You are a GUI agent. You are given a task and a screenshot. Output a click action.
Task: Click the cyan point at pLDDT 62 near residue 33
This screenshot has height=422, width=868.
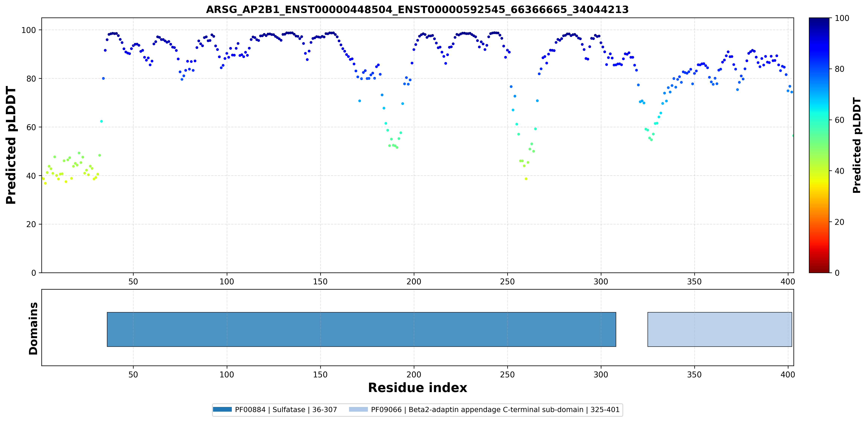(101, 121)
